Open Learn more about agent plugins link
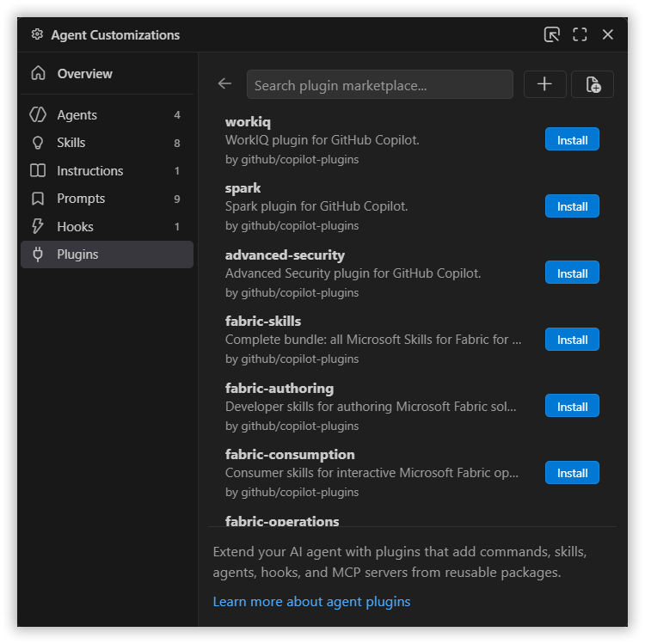This screenshot has width=645, height=644. [x=311, y=602]
